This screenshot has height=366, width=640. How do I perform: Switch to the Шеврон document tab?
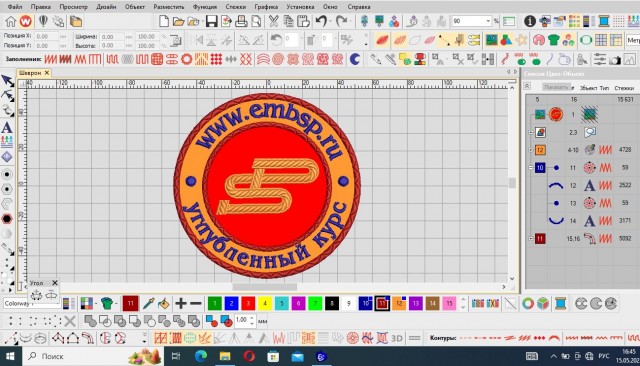point(30,73)
